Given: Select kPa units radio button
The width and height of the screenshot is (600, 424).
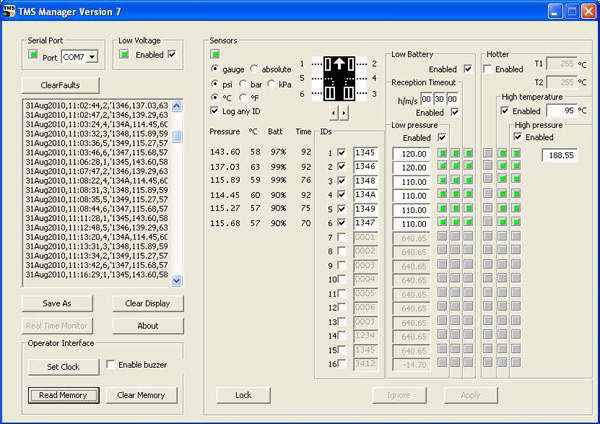Looking at the screenshot, I should [x=271, y=84].
